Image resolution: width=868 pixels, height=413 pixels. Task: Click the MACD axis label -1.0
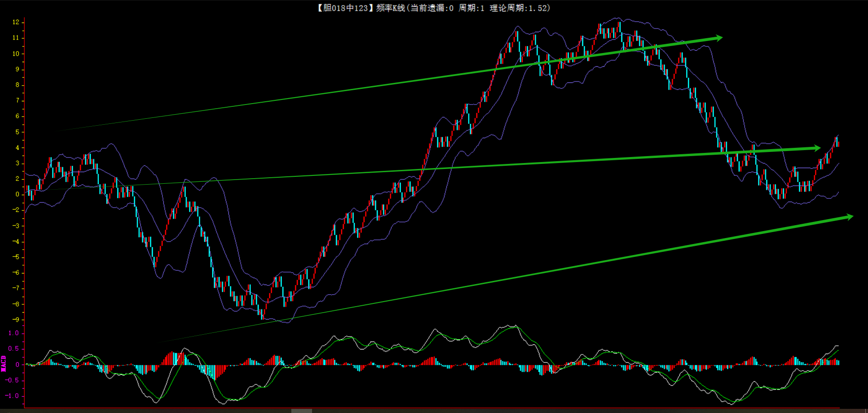click(12, 396)
